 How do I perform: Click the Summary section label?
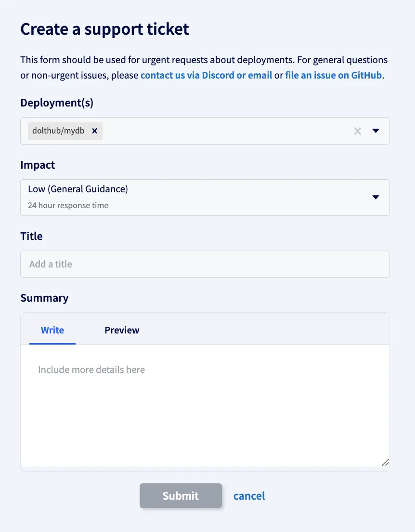coord(44,298)
